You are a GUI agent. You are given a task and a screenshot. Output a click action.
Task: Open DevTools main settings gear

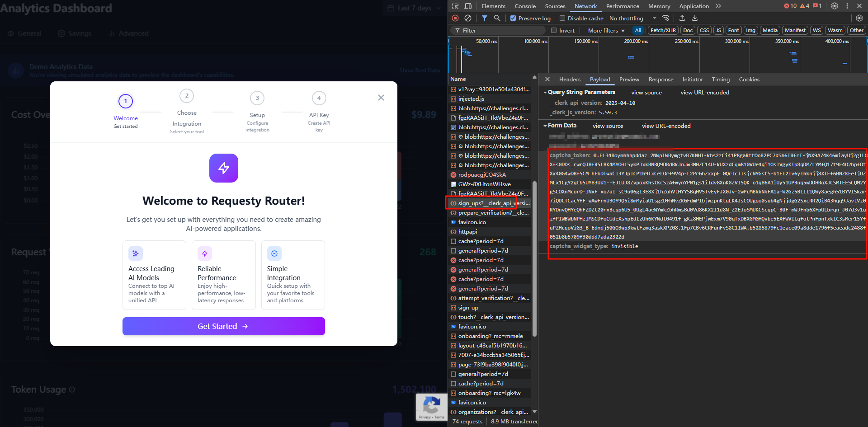point(835,6)
